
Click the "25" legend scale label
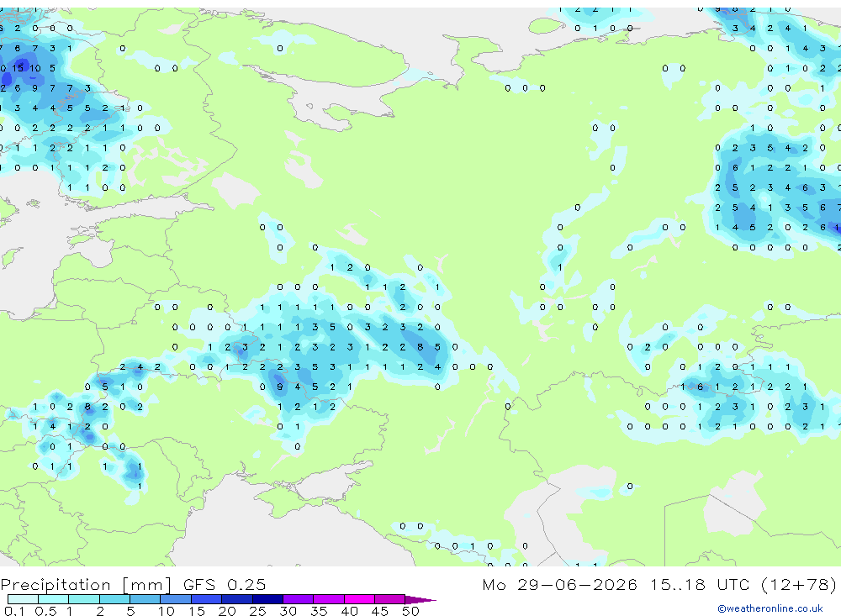pos(257,611)
